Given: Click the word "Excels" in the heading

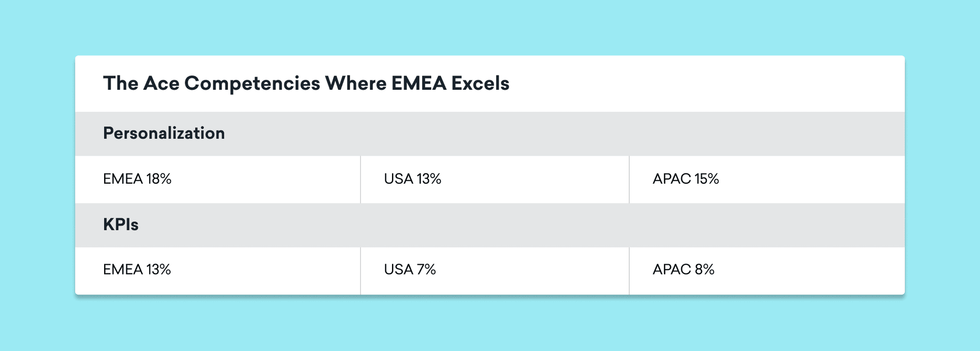Looking at the screenshot, I should point(480,83).
